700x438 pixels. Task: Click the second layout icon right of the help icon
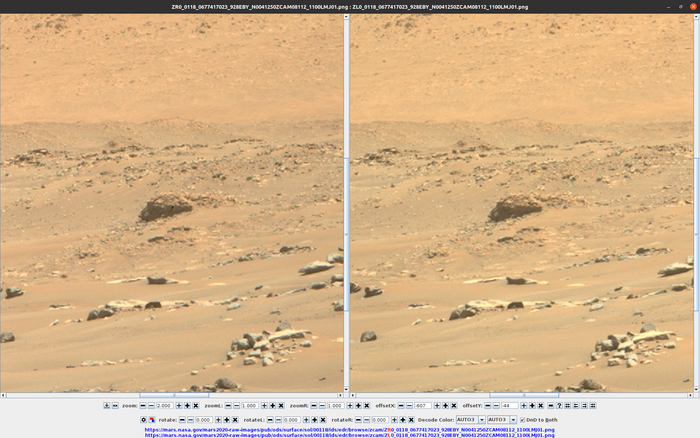(x=576, y=405)
